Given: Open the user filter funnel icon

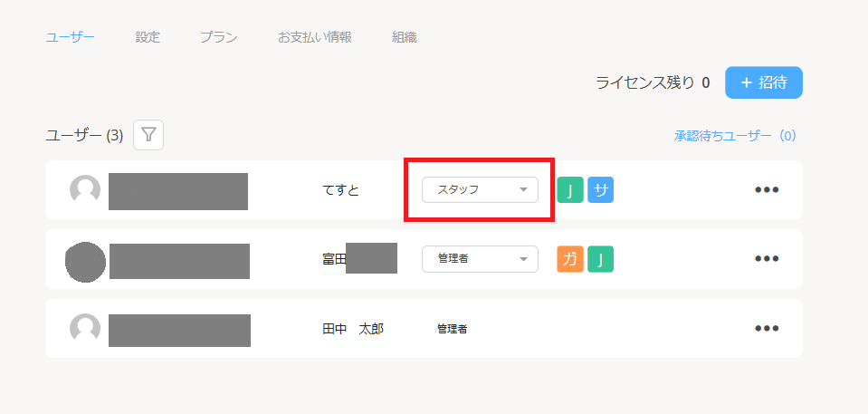Looking at the screenshot, I should [148, 135].
